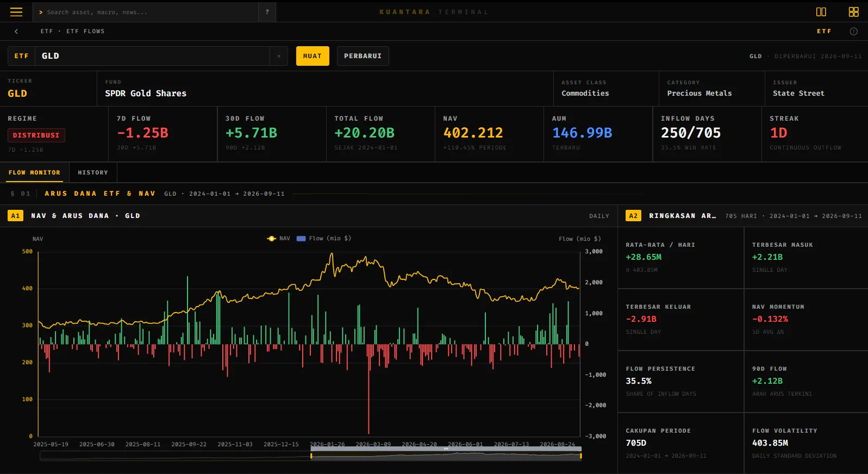Click the A1 panel badge

pyautogui.click(x=15, y=216)
